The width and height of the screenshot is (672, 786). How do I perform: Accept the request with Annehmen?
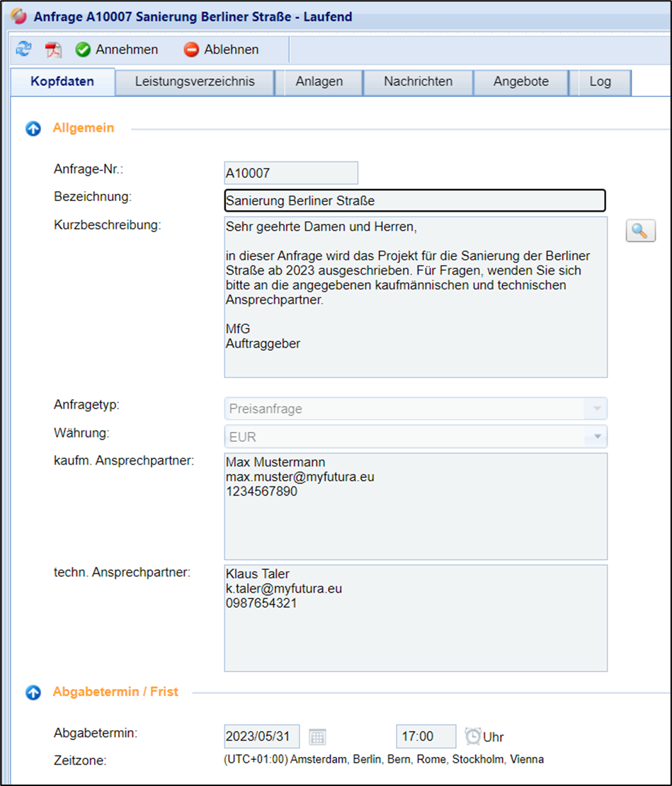[118, 50]
